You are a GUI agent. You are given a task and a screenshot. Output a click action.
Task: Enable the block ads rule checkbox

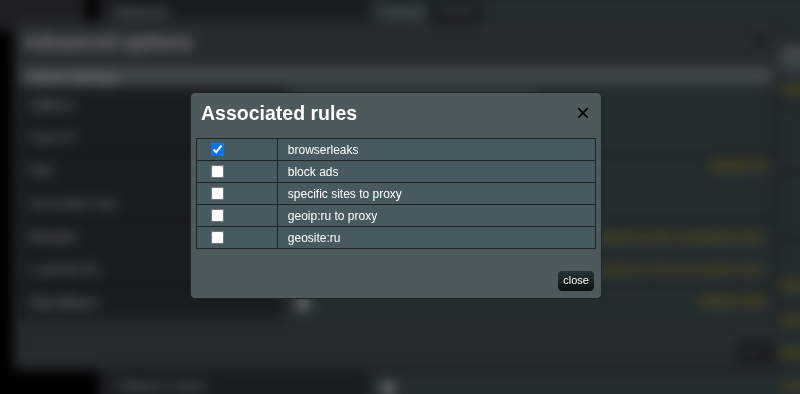point(217,171)
